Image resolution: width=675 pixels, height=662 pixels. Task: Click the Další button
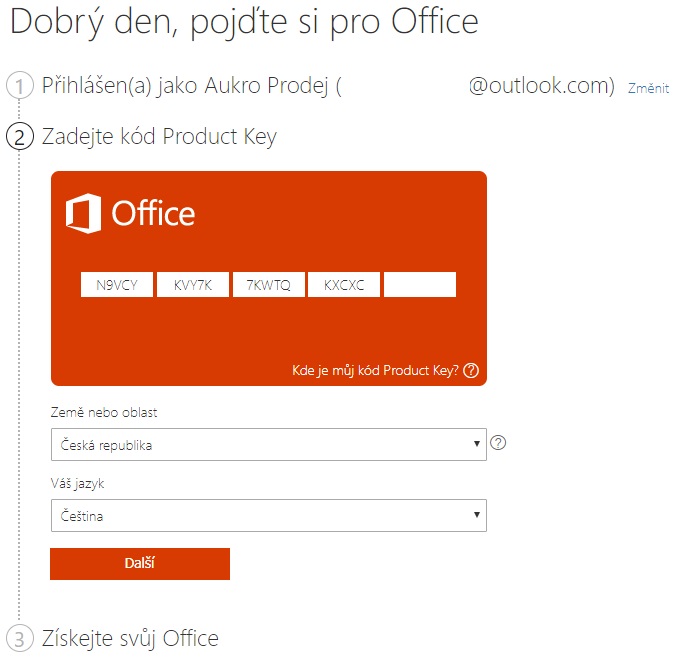(x=140, y=564)
